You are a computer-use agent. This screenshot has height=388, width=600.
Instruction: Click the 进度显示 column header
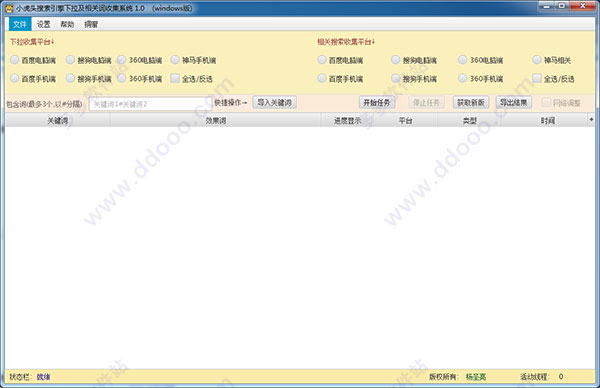[347, 121]
